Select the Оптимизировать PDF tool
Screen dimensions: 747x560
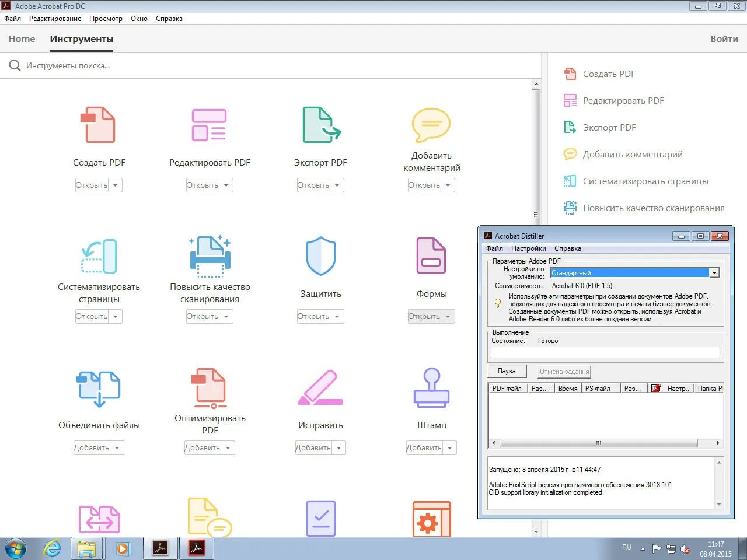209,387
